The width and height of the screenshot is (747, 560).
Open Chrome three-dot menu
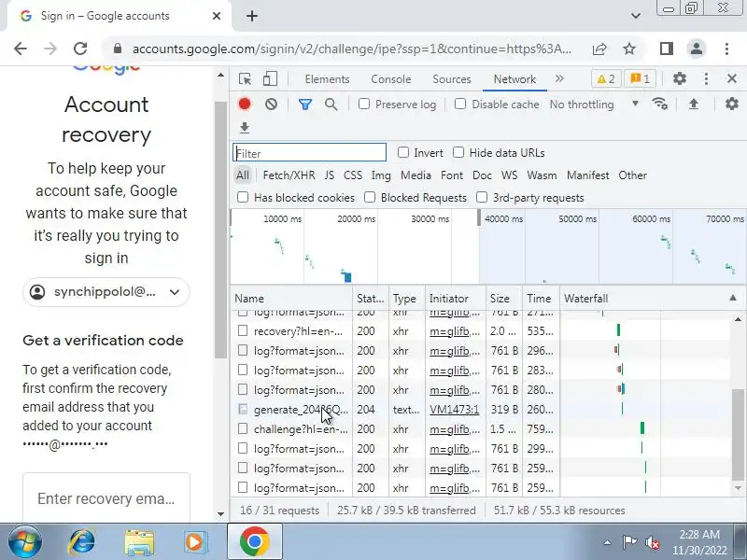[726, 49]
